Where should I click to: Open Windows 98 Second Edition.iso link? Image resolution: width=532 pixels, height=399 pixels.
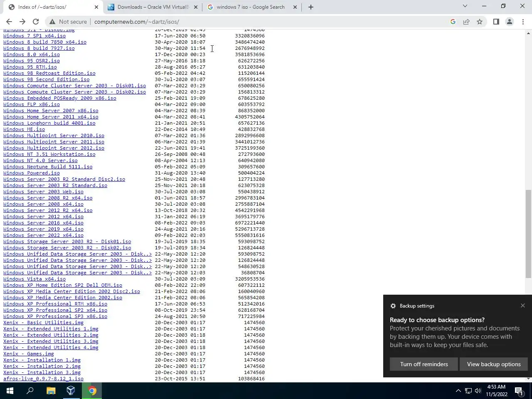47,79
